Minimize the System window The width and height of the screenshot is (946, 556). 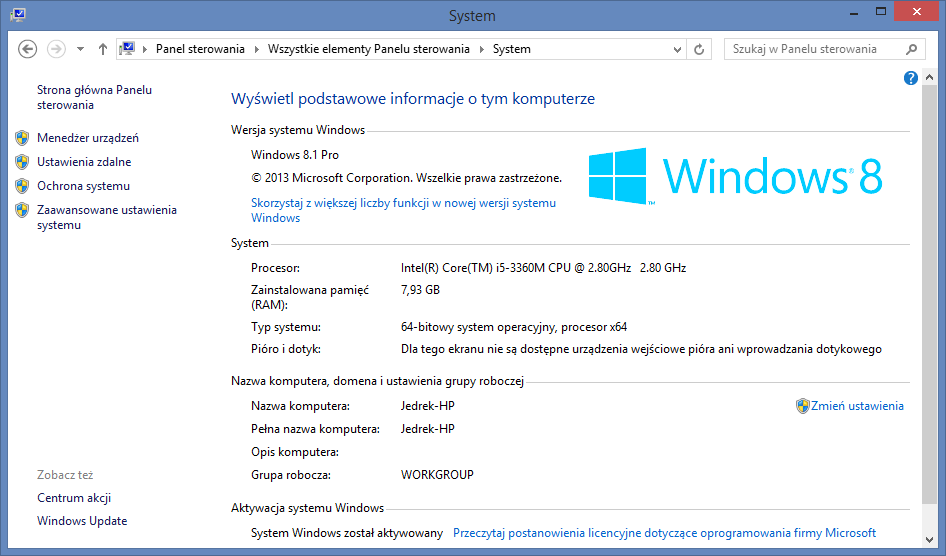[854, 13]
